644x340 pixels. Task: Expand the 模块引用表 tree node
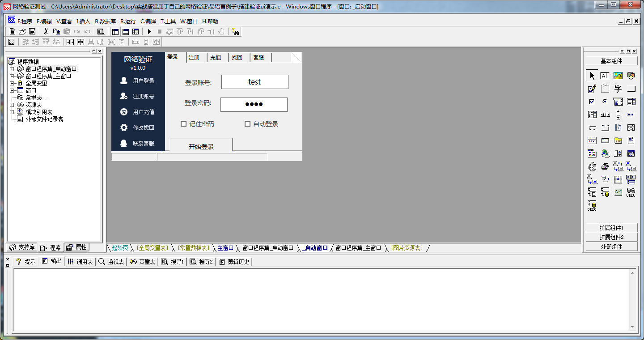click(12, 112)
